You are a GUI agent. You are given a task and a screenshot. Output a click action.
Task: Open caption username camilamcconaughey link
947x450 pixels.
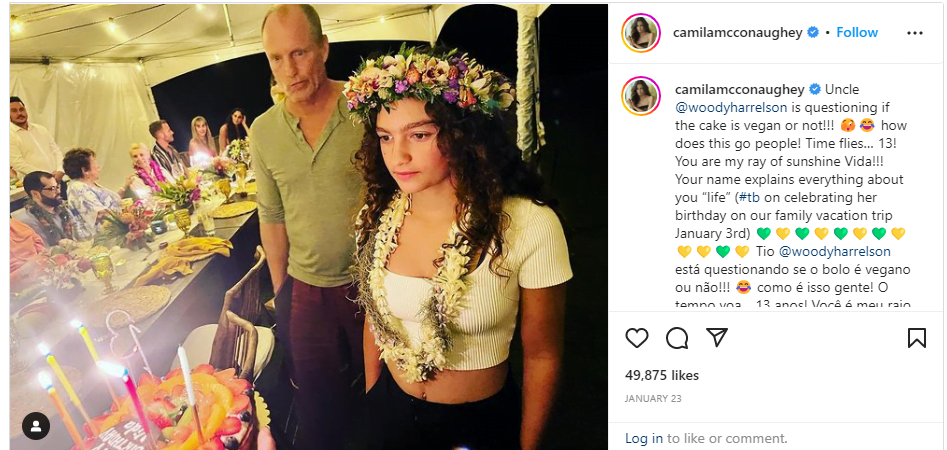(739, 89)
